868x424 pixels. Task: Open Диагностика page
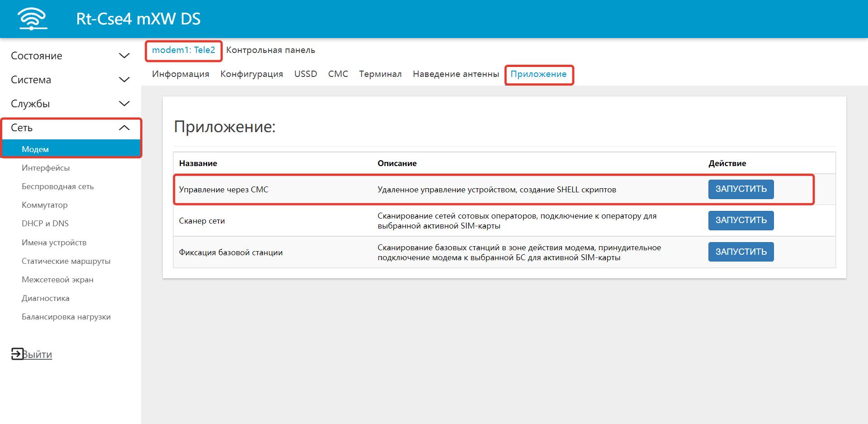pyautogui.click(x=46, y=298)
